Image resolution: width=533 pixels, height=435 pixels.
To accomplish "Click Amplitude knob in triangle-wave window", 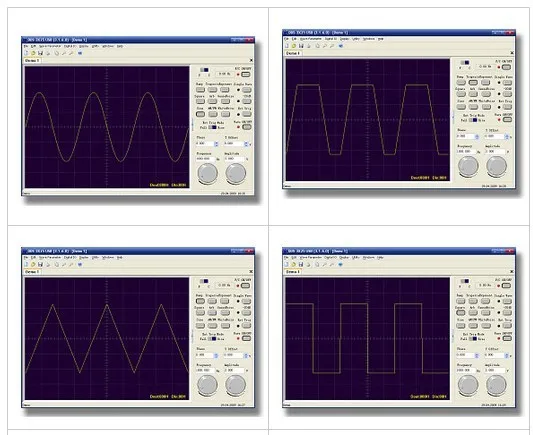I will pos(236,385).
